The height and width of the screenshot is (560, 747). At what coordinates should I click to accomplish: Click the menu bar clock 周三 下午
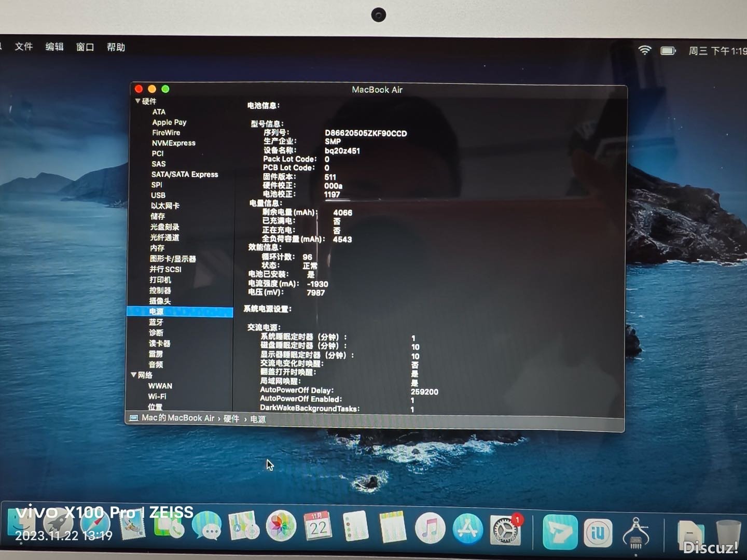pyautogui.click(x=717, y=51)
